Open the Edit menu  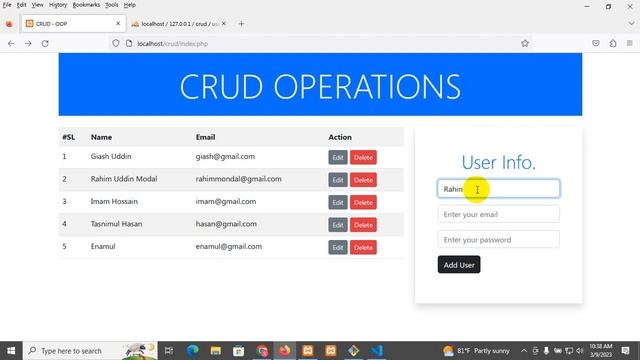tap(21, 5)
